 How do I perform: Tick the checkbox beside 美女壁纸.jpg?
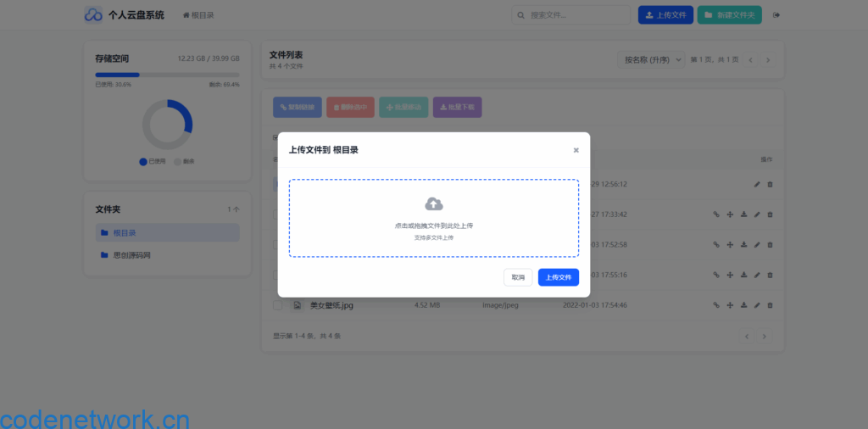(x=277, y=305)
